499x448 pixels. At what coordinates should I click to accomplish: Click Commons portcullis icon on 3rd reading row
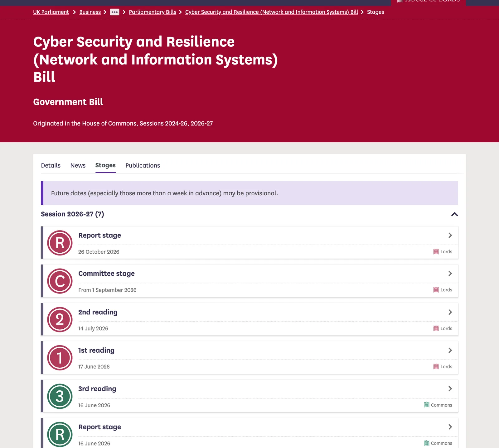pos(427,405)
